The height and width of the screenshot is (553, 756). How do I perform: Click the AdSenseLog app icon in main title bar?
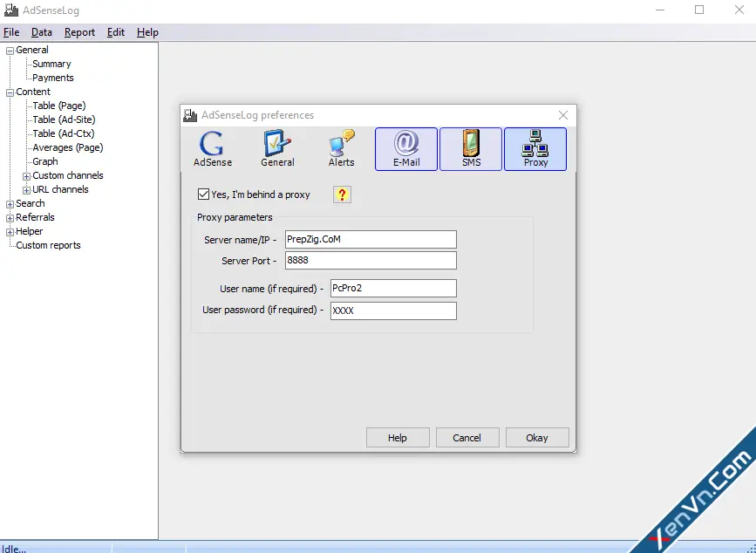coord(11,10)
